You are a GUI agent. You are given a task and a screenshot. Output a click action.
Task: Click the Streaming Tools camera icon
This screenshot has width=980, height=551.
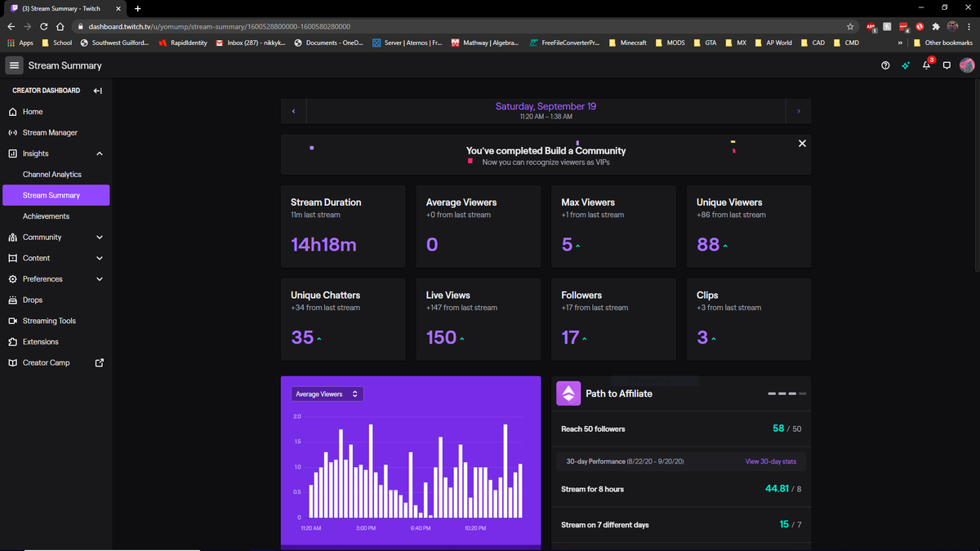12,321
